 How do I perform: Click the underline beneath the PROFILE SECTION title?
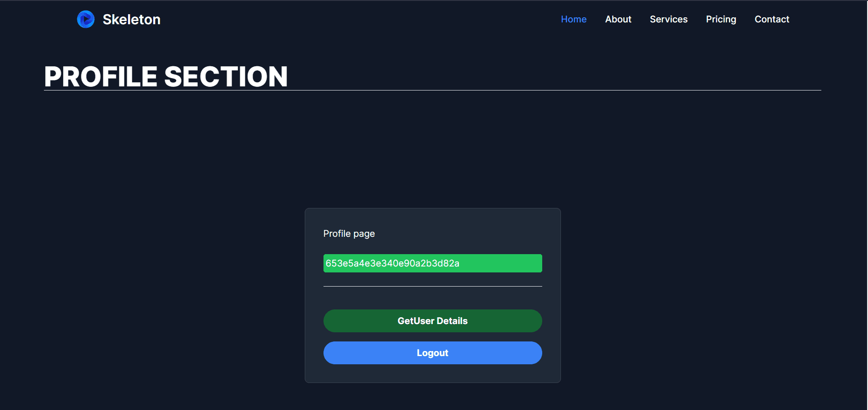[x=432, y=90]
